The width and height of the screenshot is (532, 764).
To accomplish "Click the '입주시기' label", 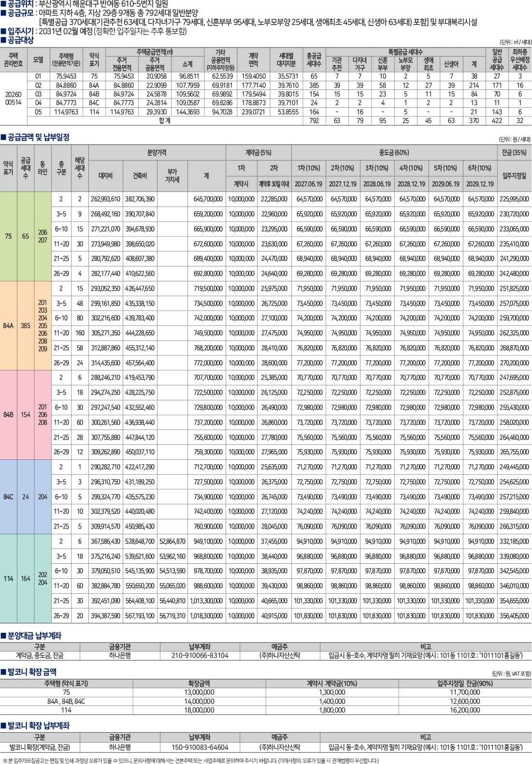I will click(21, 31).
